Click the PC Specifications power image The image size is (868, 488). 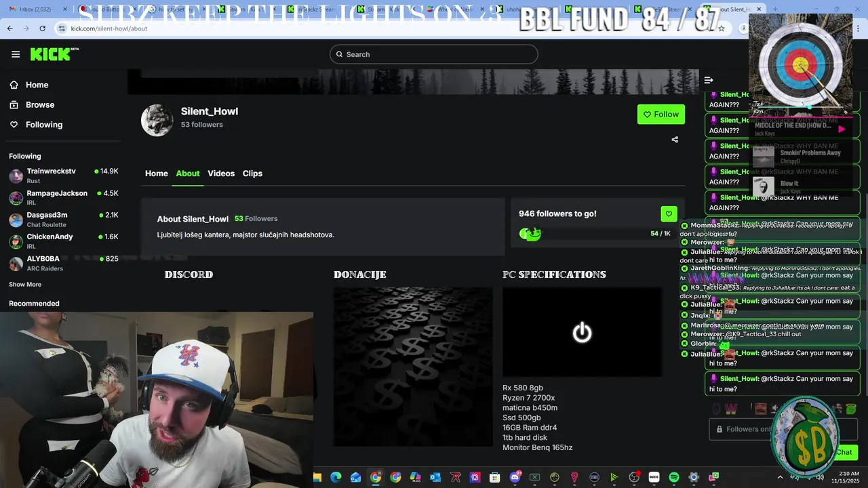click(x=582, y=332)
